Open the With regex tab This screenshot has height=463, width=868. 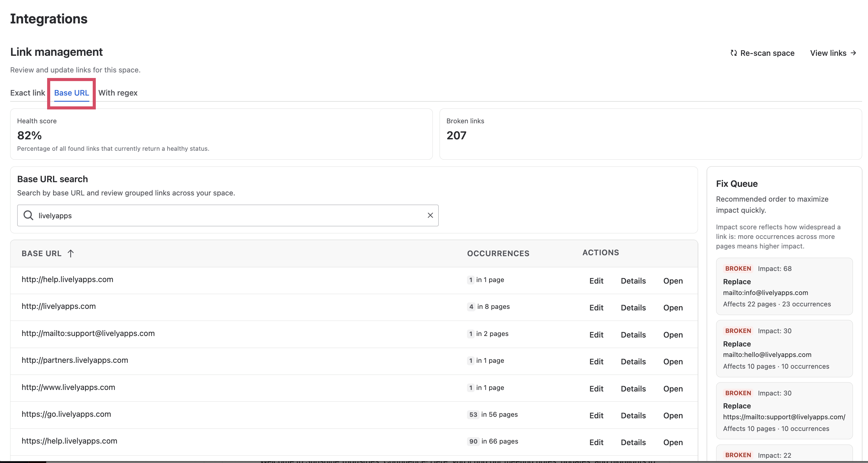tap(118, 93)
